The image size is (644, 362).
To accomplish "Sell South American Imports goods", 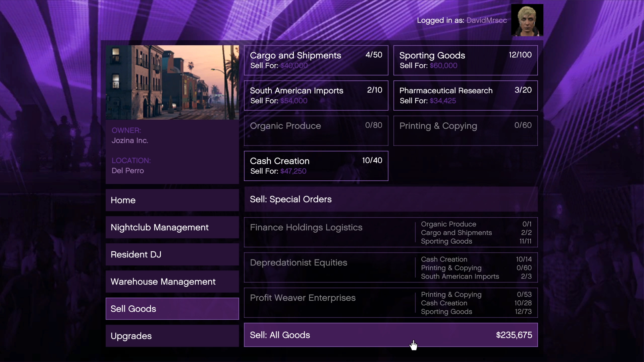I will pos(316,96).
